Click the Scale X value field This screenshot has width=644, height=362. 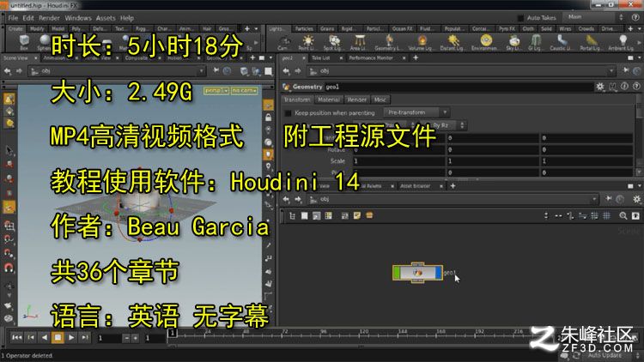point(398,161)
